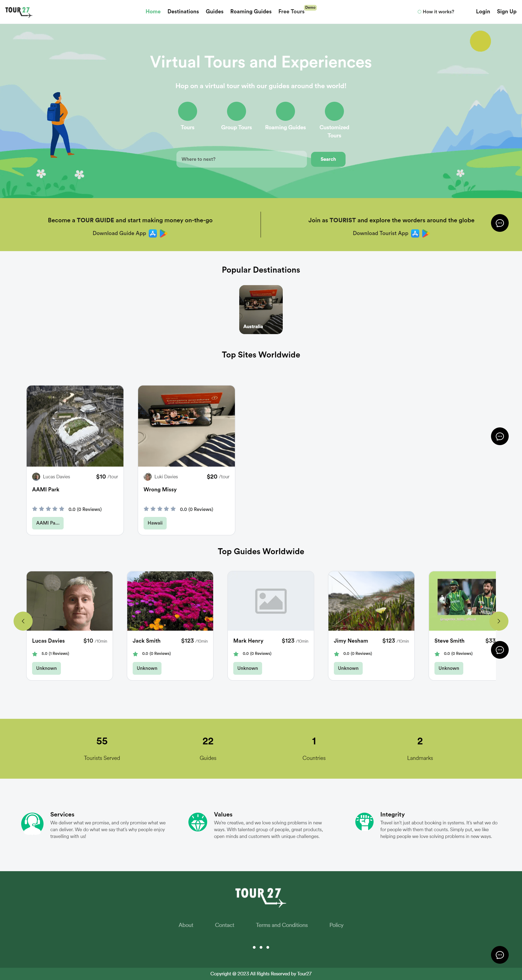Click the '55' Tourists Served count
The width and height of the screenshot is (522, 980).
(102, 741)
